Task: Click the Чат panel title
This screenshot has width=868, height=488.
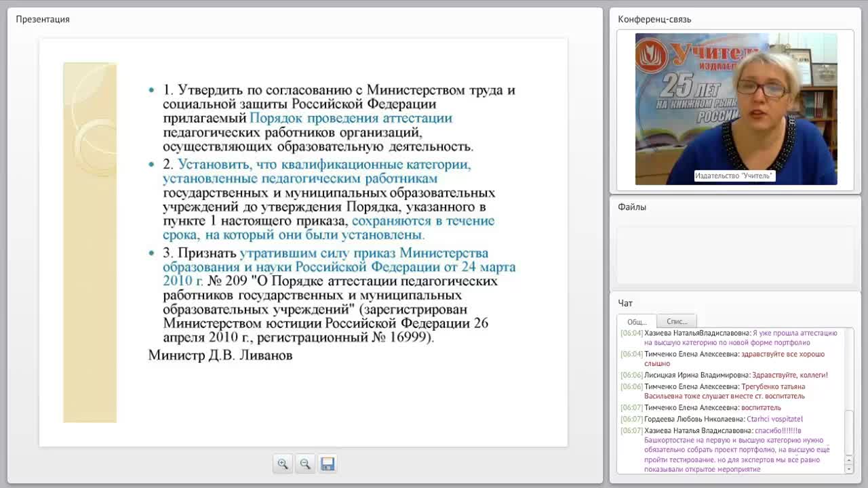Action: 625,303
